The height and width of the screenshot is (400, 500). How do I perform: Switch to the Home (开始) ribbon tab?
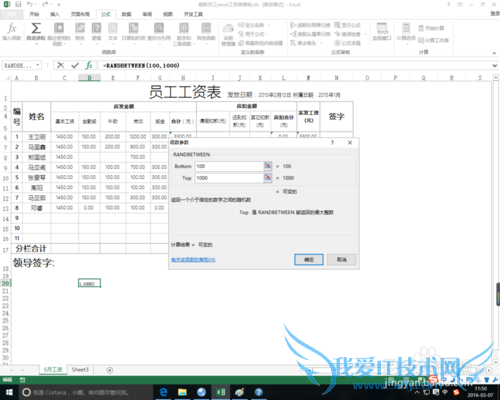pos(34,14)
